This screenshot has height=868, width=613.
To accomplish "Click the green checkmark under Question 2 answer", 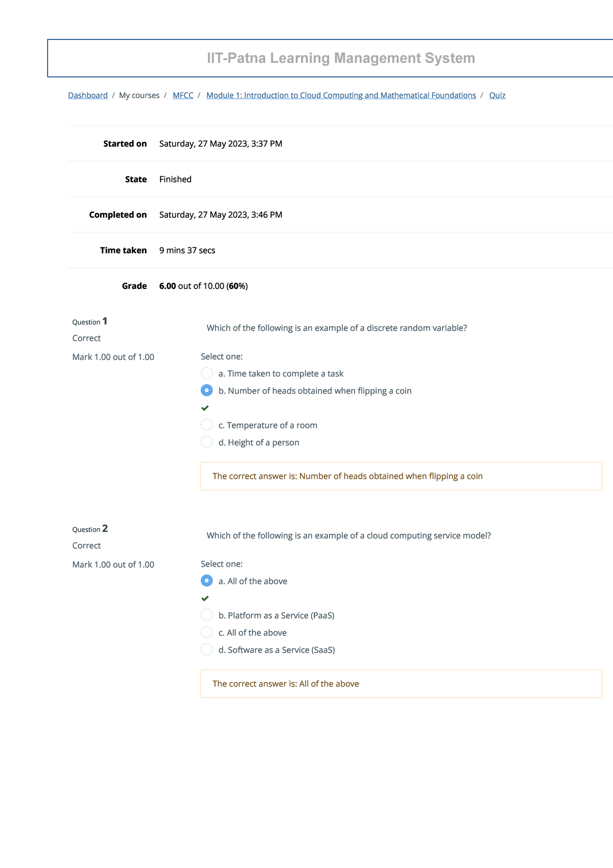I will [x=206, y=598].
